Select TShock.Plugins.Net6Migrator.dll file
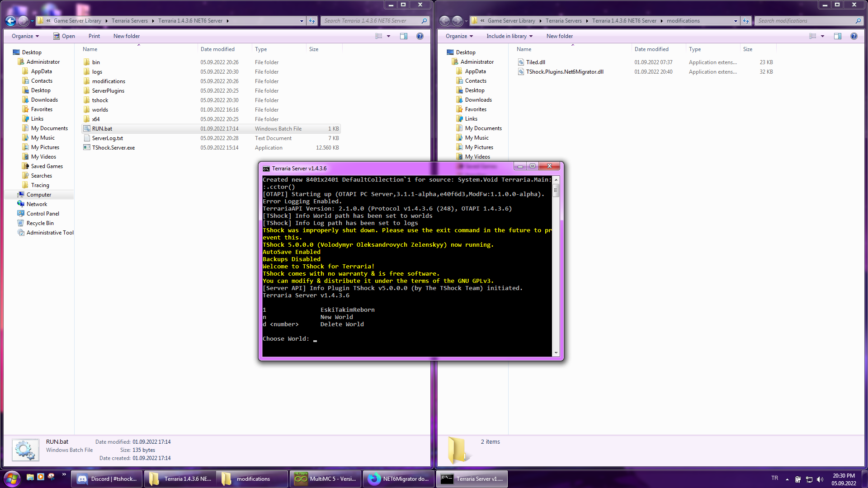The height and width of the screenshot is (488, 868). (565, 72)
